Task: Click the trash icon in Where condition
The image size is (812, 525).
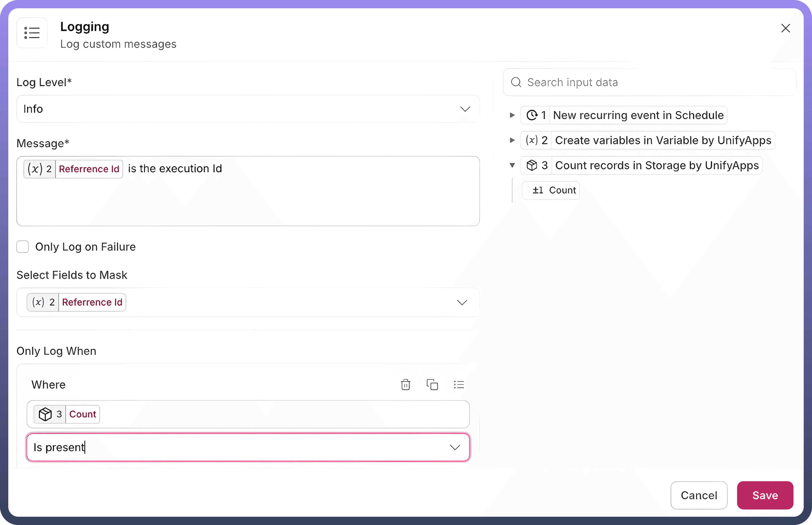Action: [406, 385]
